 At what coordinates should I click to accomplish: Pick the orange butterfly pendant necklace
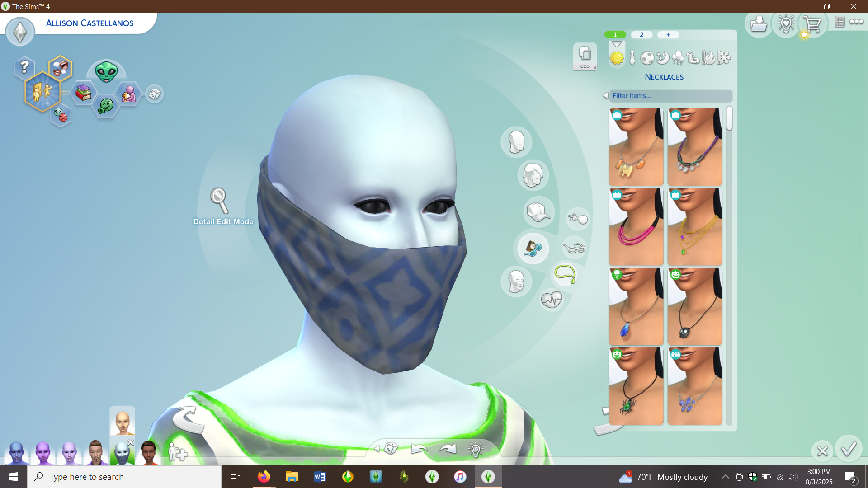click(636, 147)
